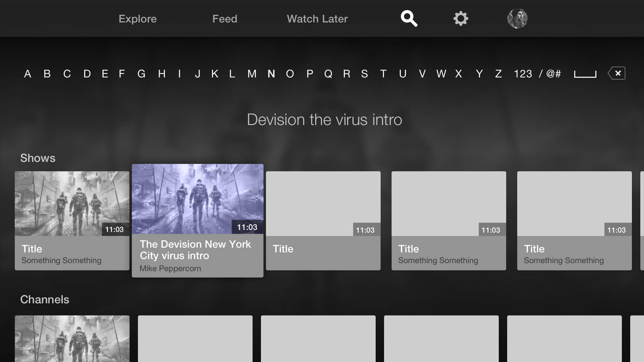Screen dimensions: 644x362
Task: Pick letter O on the keyboard
Action: 290,74
